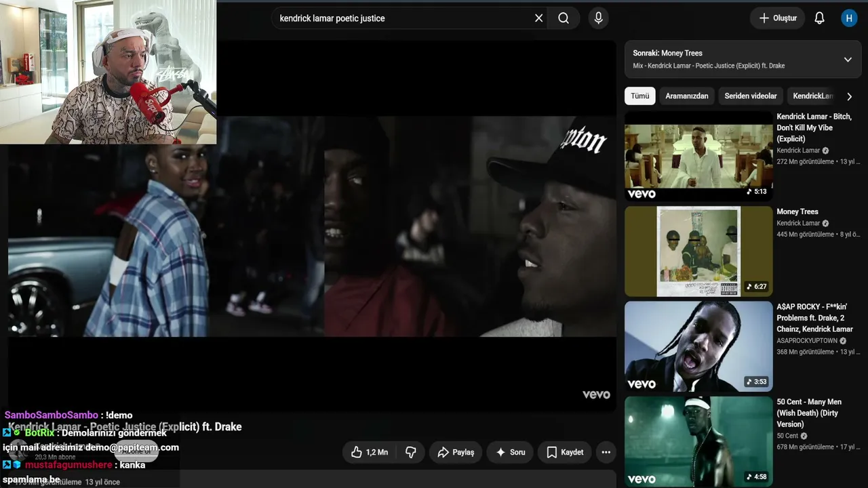Open the 50 Cent Many Men thumbnail
Image resolution: width=868 pixels, height=488 pixels.
698,441
